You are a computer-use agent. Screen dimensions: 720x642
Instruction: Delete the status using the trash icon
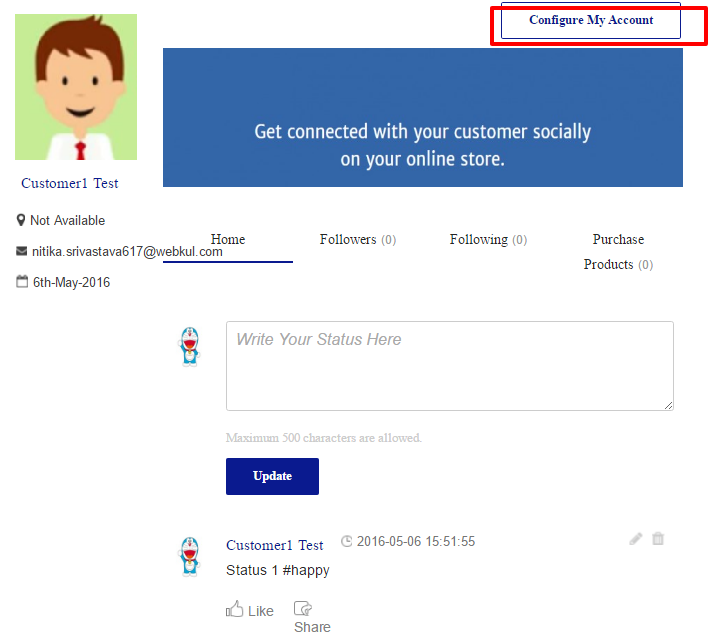pyautogui.click(x=658, y=539)
